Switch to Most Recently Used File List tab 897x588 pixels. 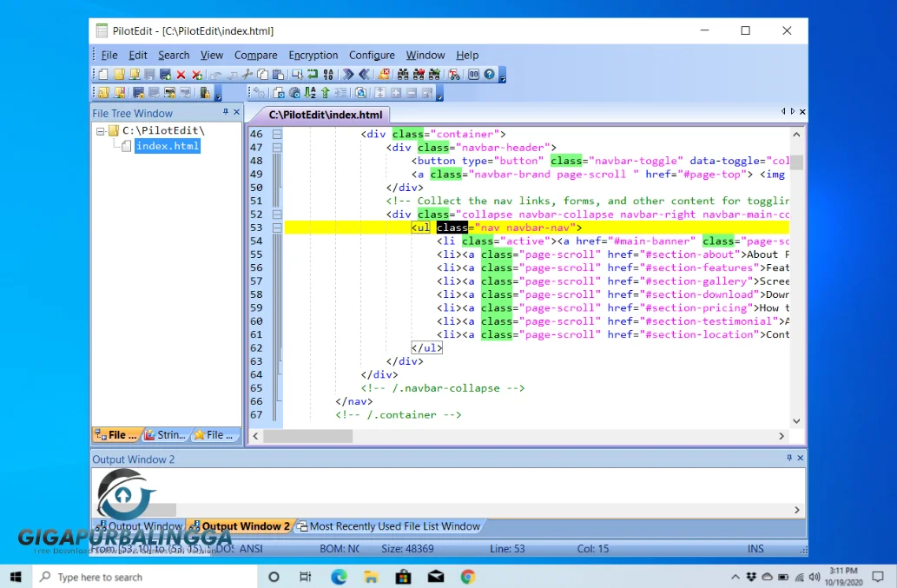tap(389, 526)
